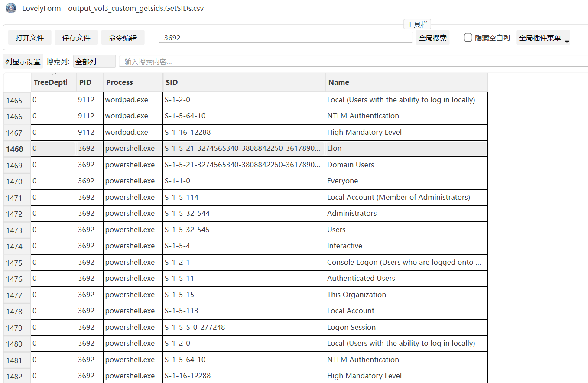Click the 打开文件 button
This screenshot has height=383, width=588.
click(30, 38)
